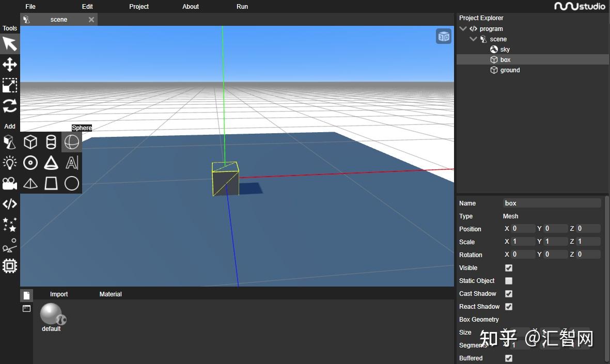Open the Project menu
Screen dimensions: 610x364
tap(138, 6)
